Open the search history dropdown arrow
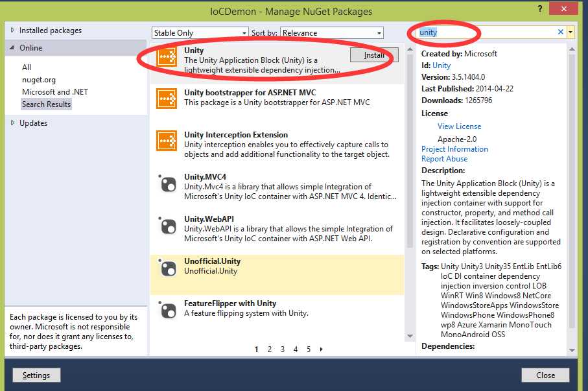Screen dimensions: 588x391 click(570, 32)
